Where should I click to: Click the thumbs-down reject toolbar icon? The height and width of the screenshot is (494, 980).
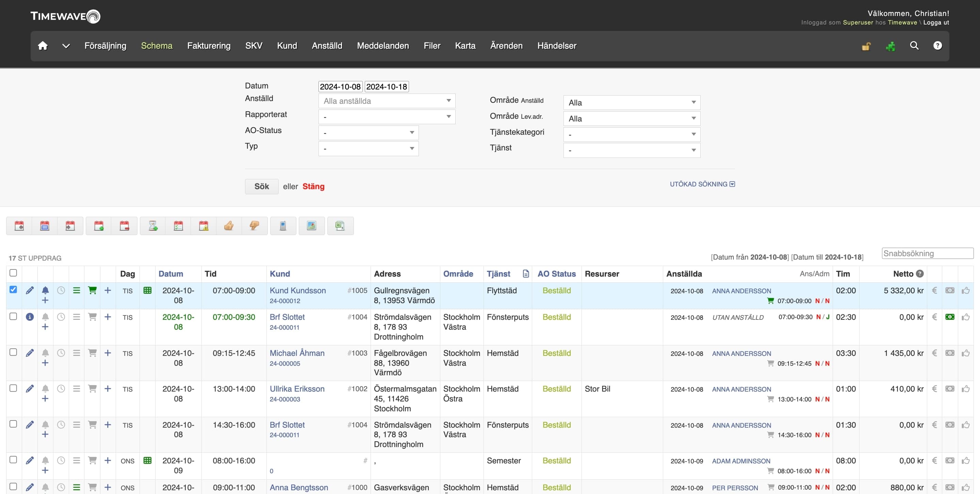[254, 226]
